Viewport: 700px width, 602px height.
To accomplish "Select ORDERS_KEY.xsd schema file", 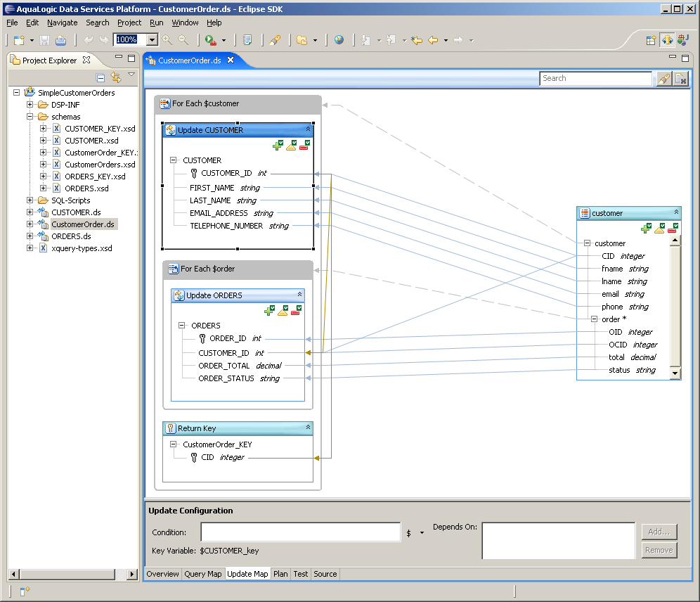I will (x=95, y=177).
